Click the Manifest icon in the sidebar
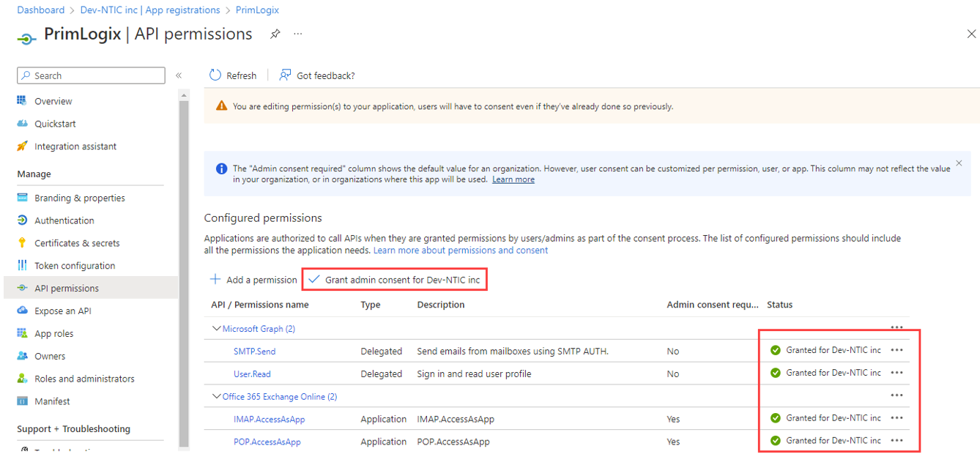The height and width of the screenshot is (457, 980). [x=22, y=401]
